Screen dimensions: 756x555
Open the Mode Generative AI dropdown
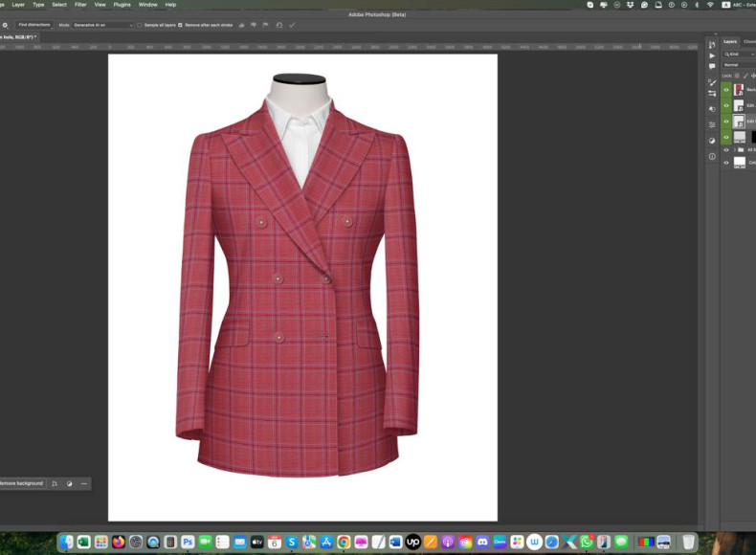point(102,25)
